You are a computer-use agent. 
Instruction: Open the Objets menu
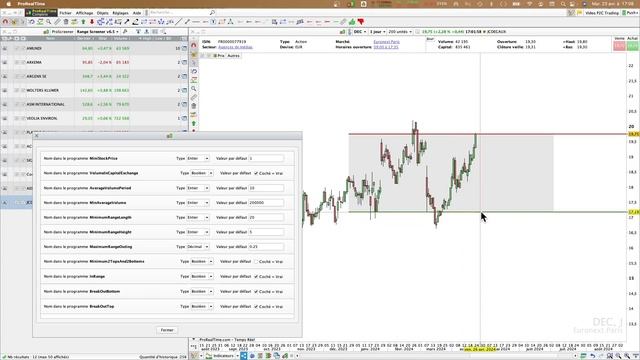(102, 13)
